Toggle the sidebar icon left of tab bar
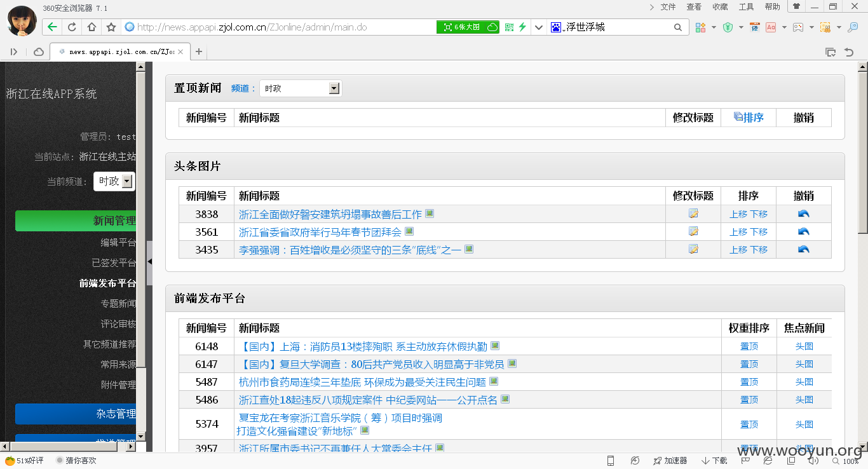 point(14,51)
